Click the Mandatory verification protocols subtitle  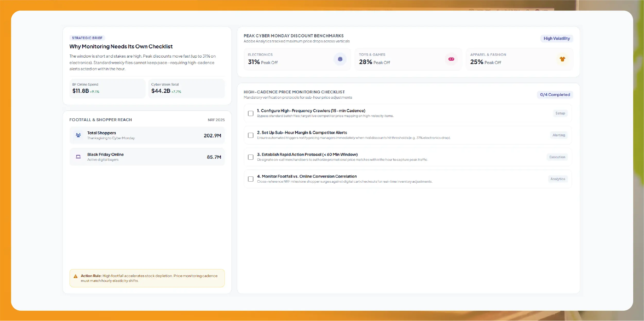[x=298, y=97]
